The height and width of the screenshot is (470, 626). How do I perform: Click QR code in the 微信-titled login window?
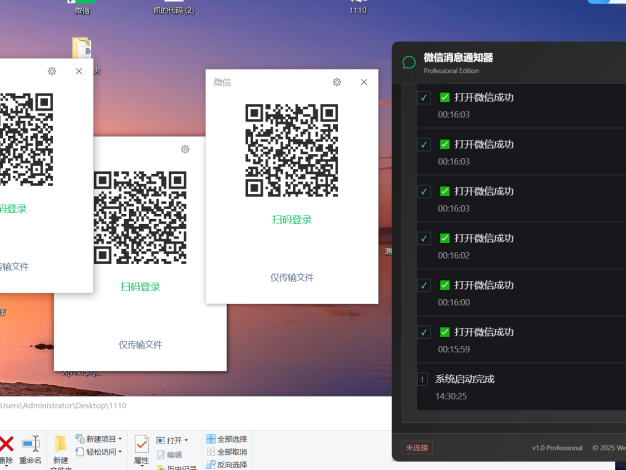292,150
